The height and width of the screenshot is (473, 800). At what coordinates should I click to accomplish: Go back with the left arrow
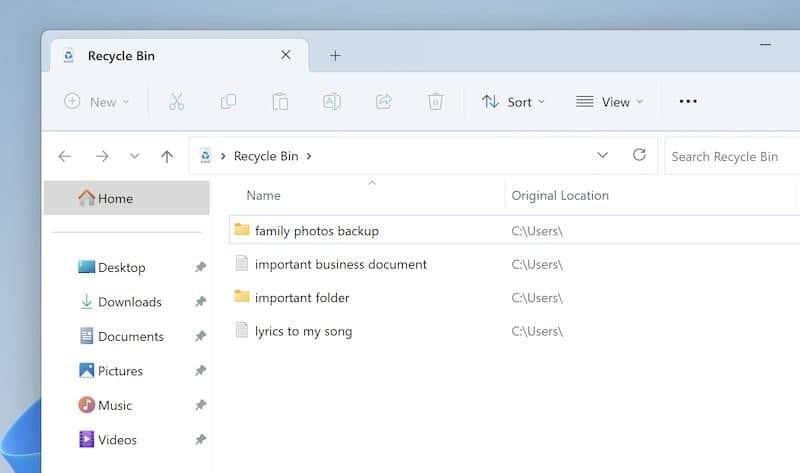click(x=65, y=156)
